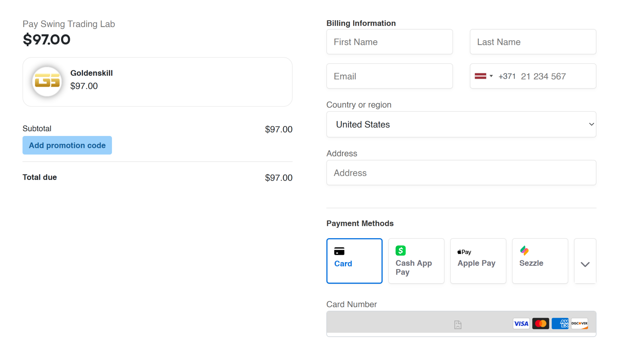
Task: Click the American Express logo
Action: click(560, 323)
